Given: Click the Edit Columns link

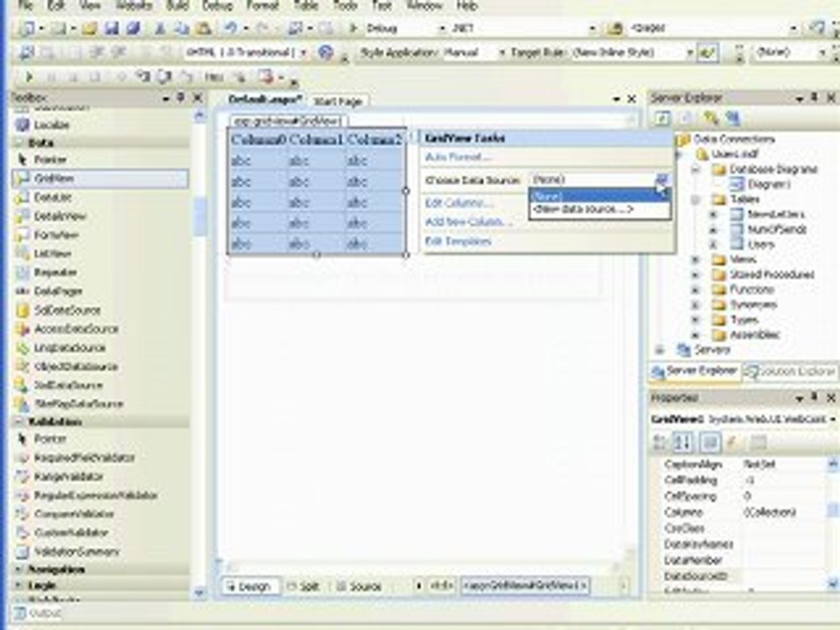Looking at the screenshot, I should tap(458, 203).
